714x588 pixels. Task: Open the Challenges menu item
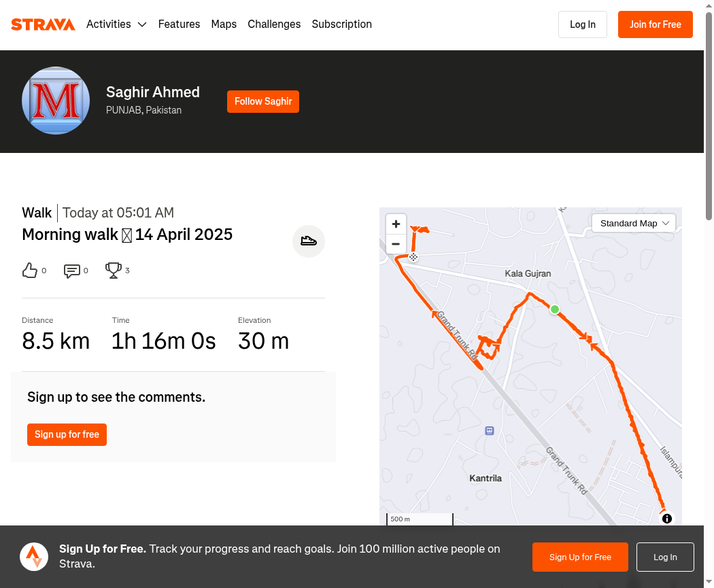(x=274, y=24)
